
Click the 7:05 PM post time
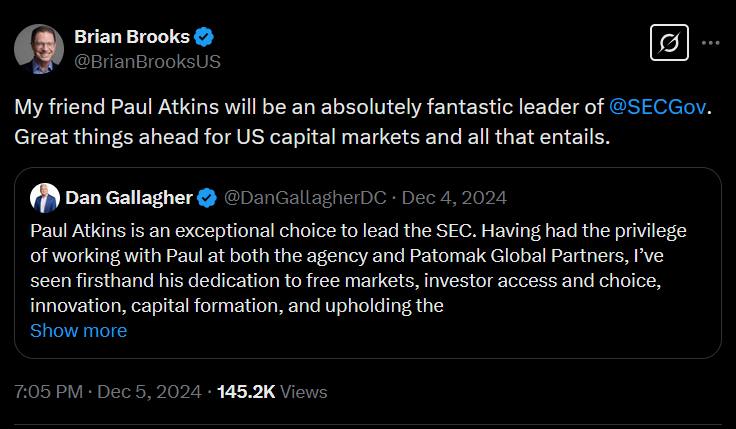(x=48, y=392)
